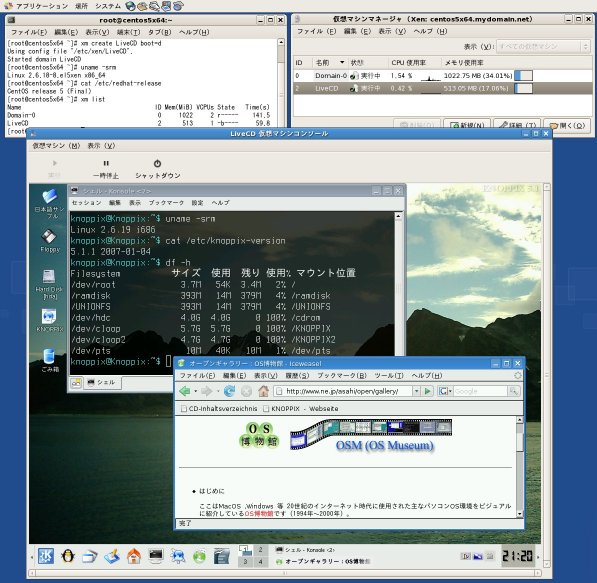Click 開く(O) button in VM manager
The height and width of the screenshot is (583, 597).
point(567,125)
